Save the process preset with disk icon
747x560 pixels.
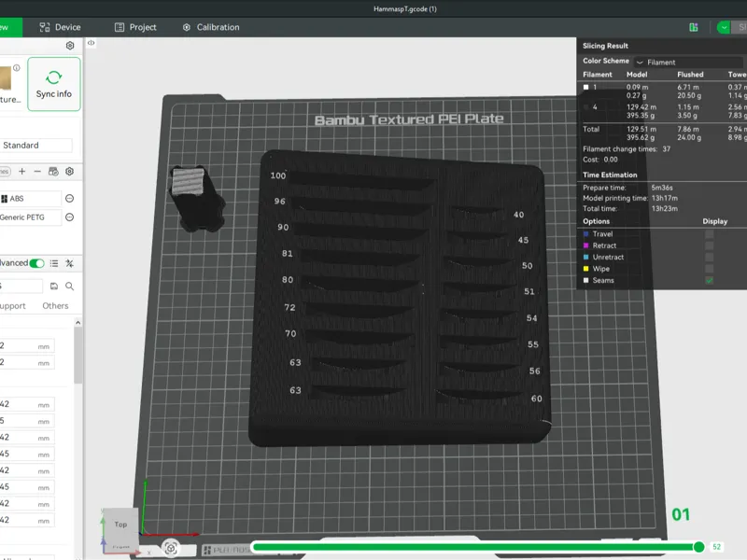click(54, 287)
